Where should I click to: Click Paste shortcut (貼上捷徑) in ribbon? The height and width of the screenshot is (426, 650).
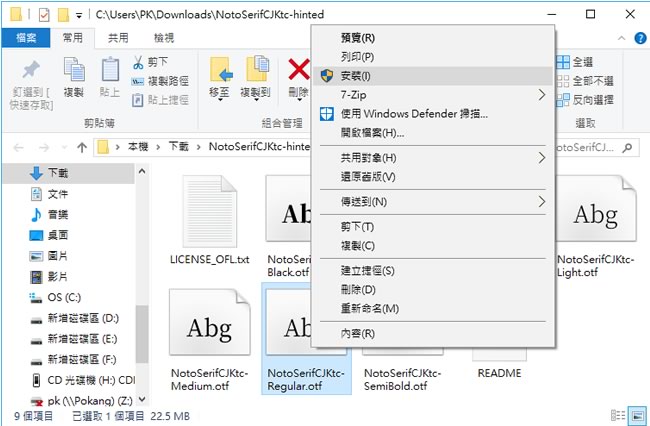pyautogui.click(x=160, y=100)
